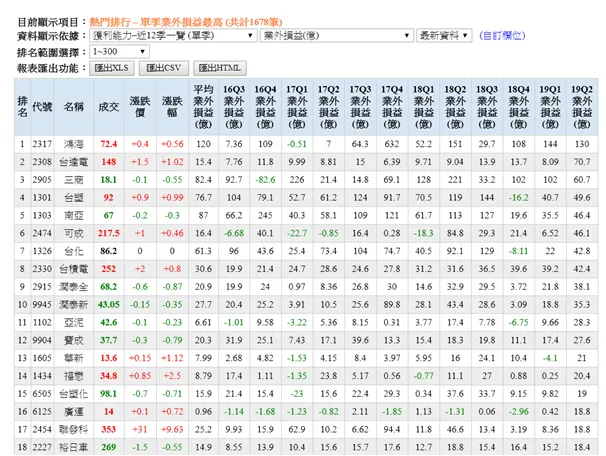Sort by the 代號 column header

tap(42, 107)
